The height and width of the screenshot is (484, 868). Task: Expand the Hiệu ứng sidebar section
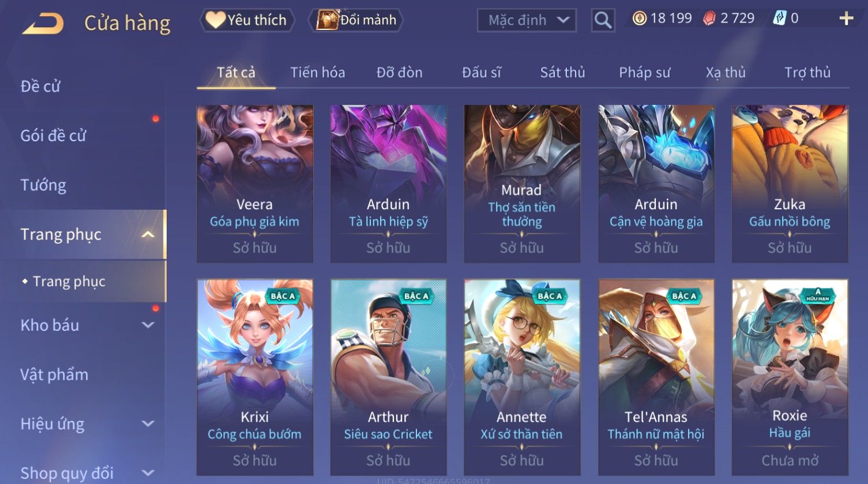click(x=148, y=424)
